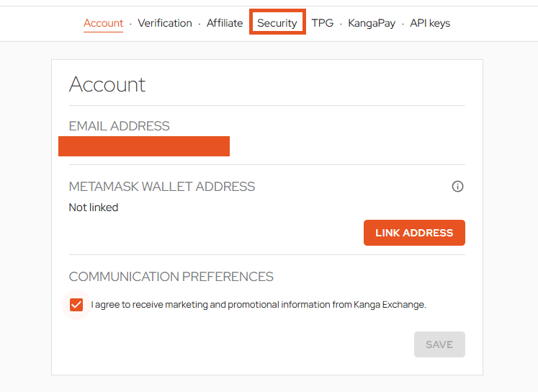The width and height of the screenshot is (538, 392).
Task: Uncheck the marketing information consent checkbox
Action: point(76,305)
